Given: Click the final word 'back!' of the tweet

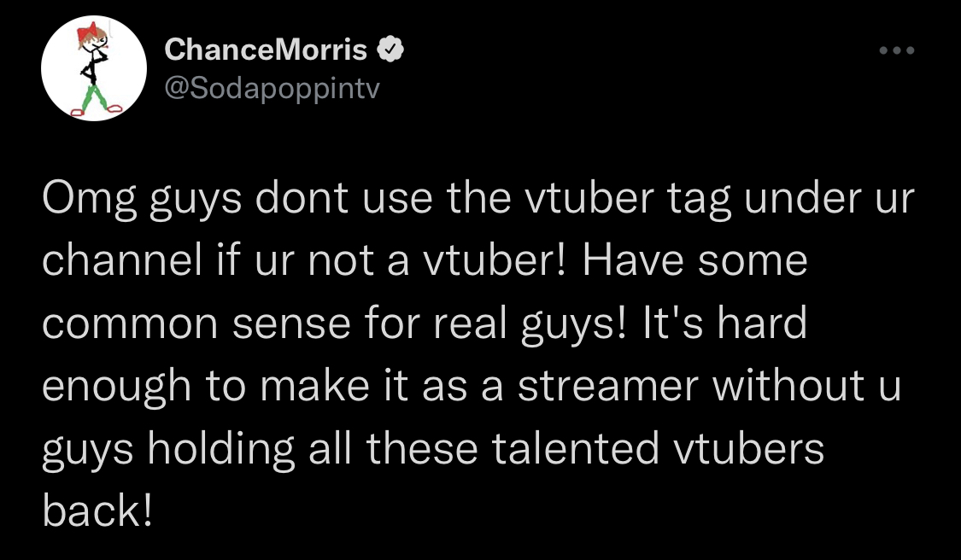Looking at the screenshot, I should [97, 510].
